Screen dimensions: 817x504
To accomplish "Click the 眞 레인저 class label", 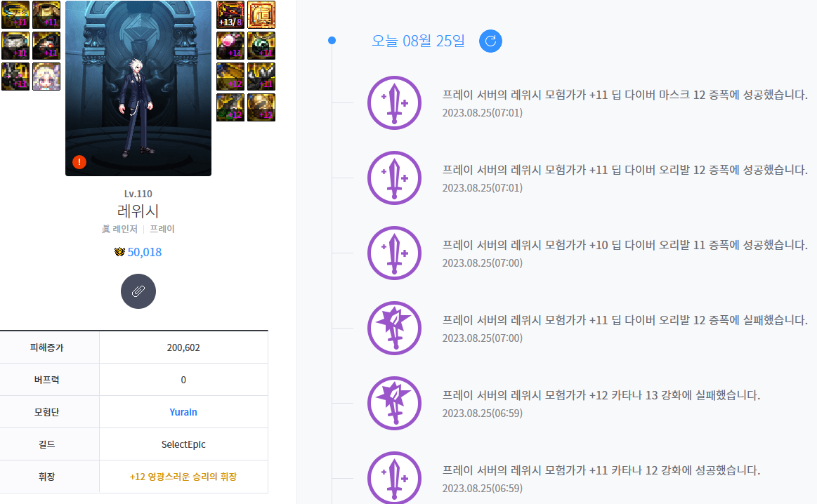I will pyautogui.click(x=119, y=229).
